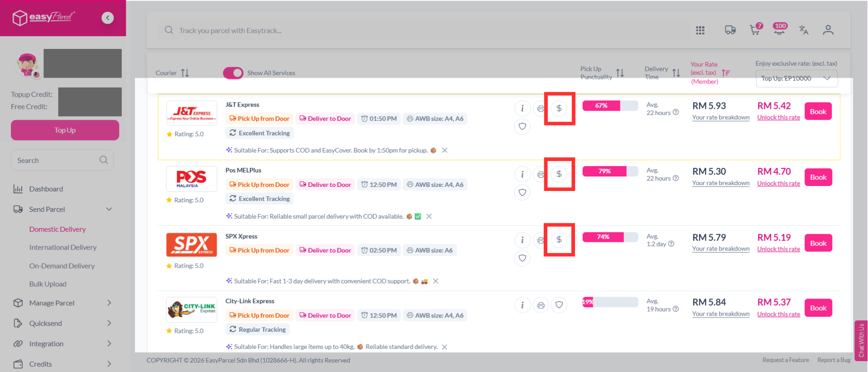Open the shopping cart with 7 items

pyautogui.click(x=756, y=29)
